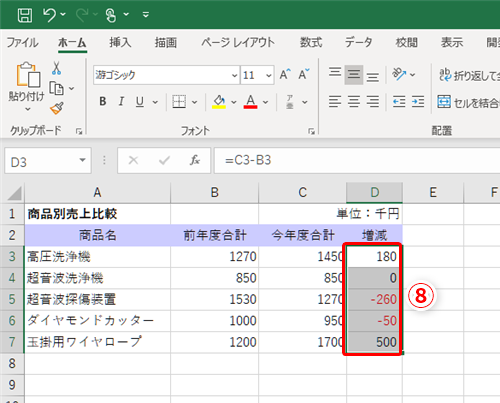Select column D header
The image size is (500, 403).
374,193
